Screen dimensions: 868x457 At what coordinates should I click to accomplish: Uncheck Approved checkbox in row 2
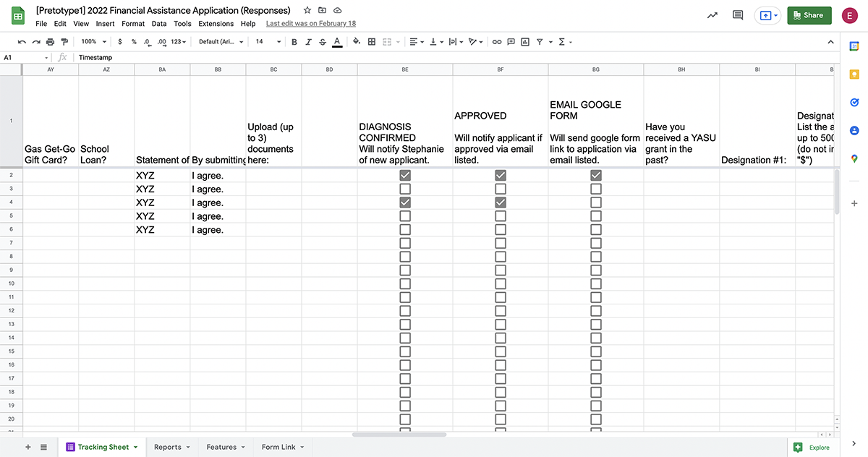point(501,175)
